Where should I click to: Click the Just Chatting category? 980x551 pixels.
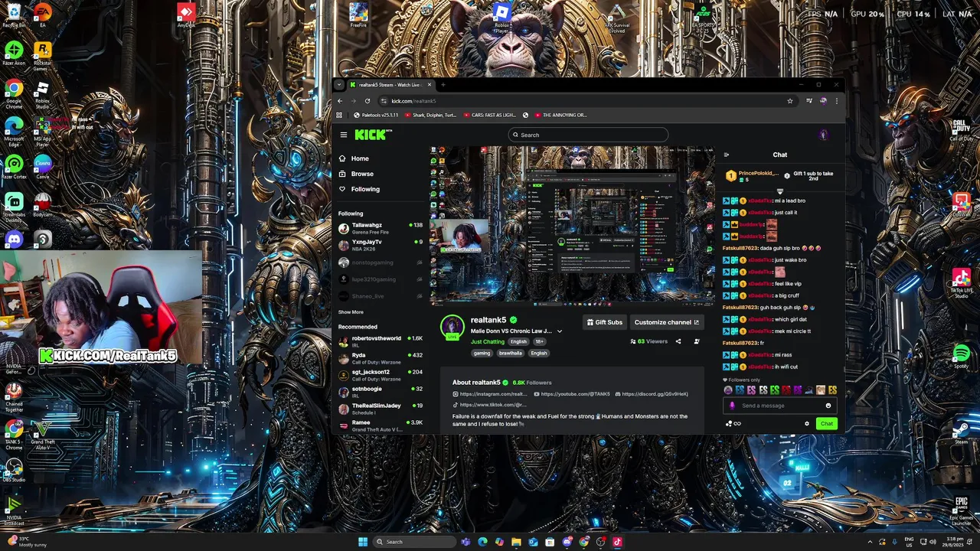tap(488, 341)
